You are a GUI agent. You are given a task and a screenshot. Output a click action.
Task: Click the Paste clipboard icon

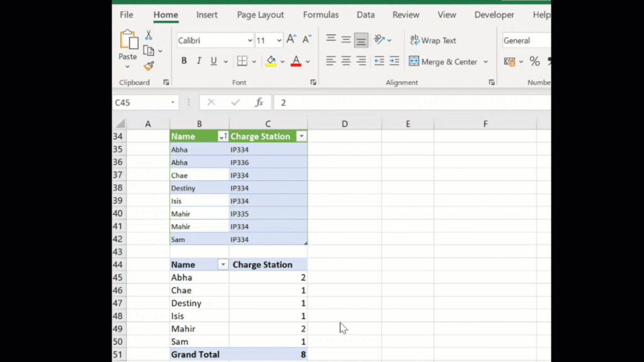pos(128,40)
